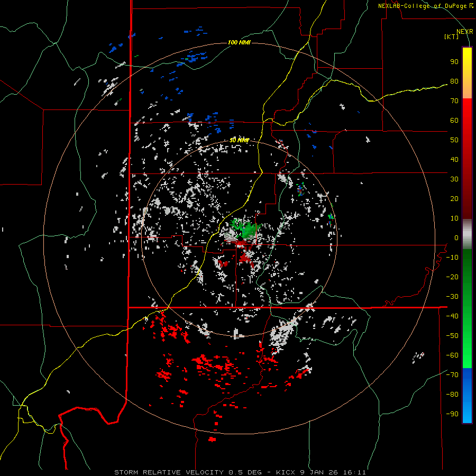Click the positive 80 scale value
The image size is (476, 476).
point(454,81)
